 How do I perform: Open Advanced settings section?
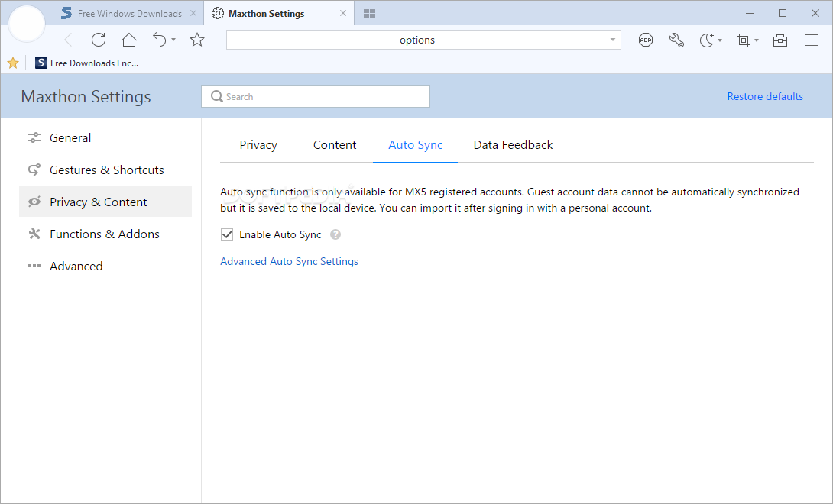pyautogui.click(x=105, y=266)
